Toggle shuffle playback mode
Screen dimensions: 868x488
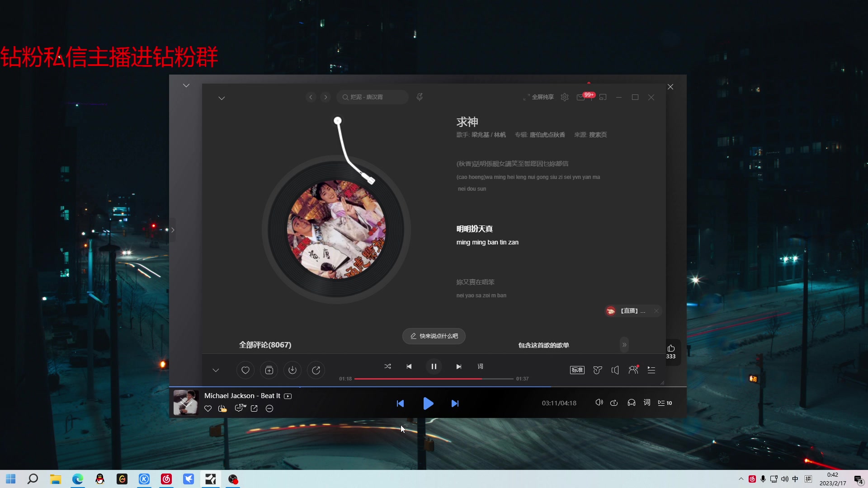coord(387,366)
